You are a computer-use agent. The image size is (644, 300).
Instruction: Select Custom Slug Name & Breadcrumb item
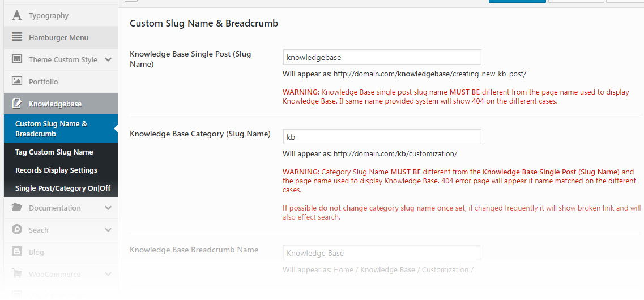[51, 128]
